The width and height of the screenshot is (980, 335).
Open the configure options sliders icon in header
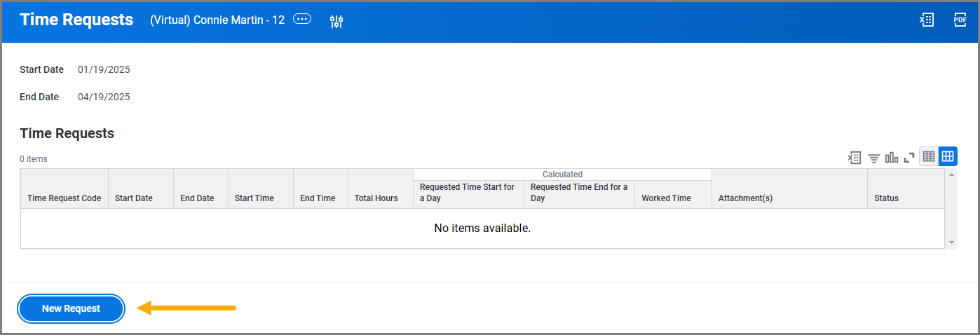[336, 21]
